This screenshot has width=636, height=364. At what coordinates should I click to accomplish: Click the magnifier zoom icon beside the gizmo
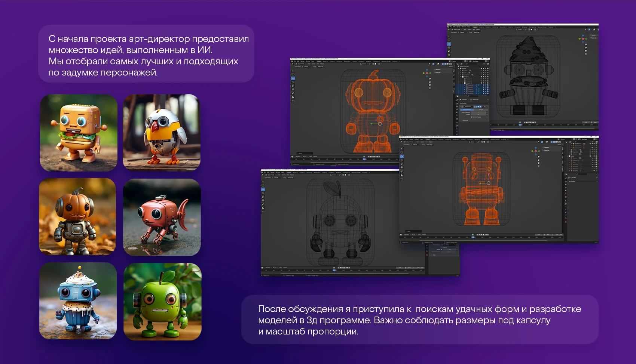point(430,79)
